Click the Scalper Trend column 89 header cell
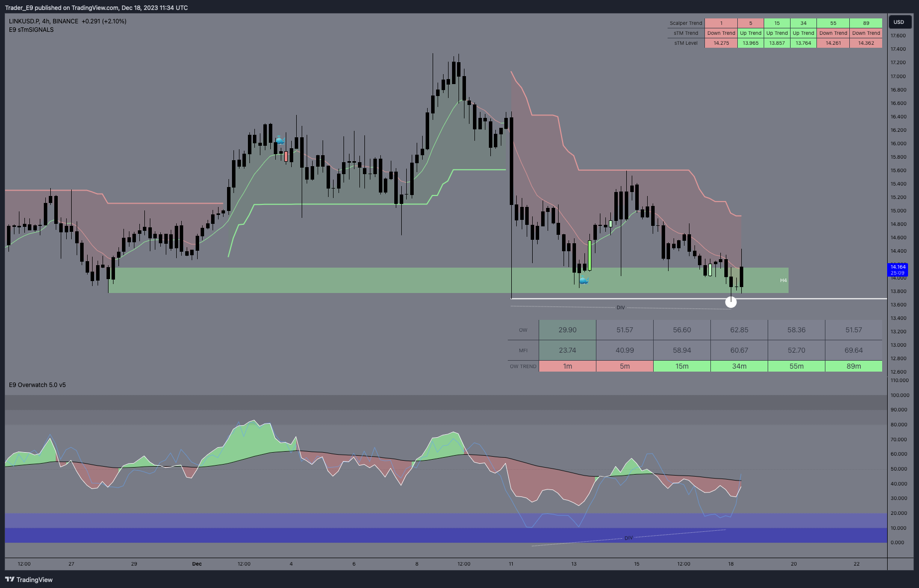 pyautogui.click(x=866, y=23)
